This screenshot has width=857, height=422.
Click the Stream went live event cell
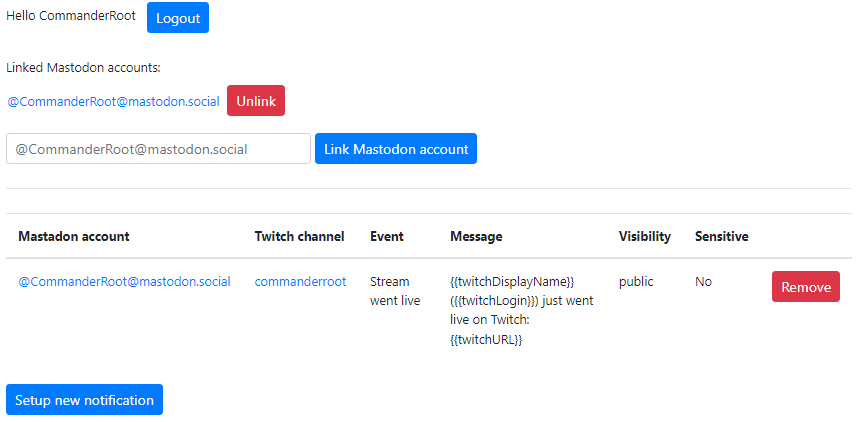coord(395,291)
